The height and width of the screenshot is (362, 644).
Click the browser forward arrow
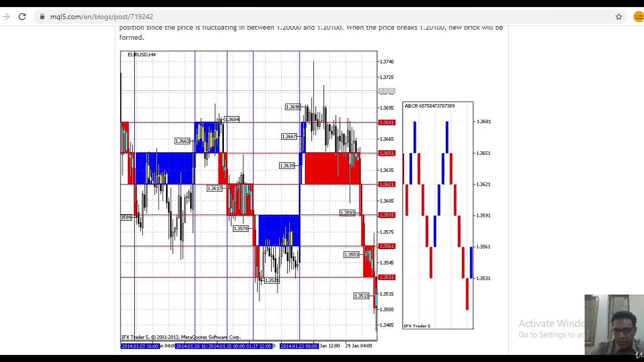(6, 17)
